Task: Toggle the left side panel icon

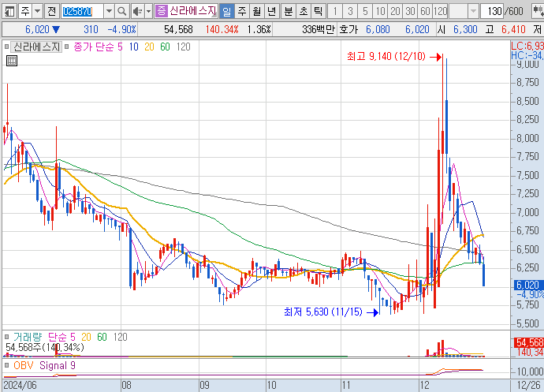Action: click(9, 12)
